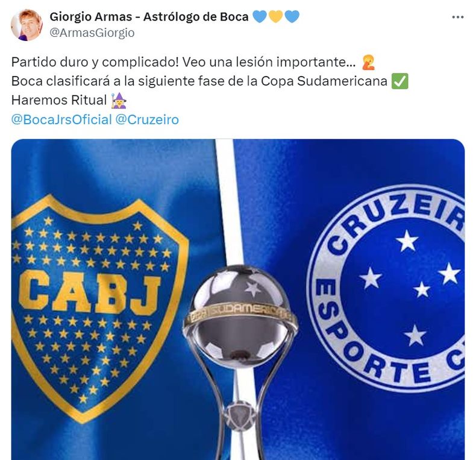This screenshot has height=460, width=476.
Task: Click the green check mark emoji
Action: [400, 81]
